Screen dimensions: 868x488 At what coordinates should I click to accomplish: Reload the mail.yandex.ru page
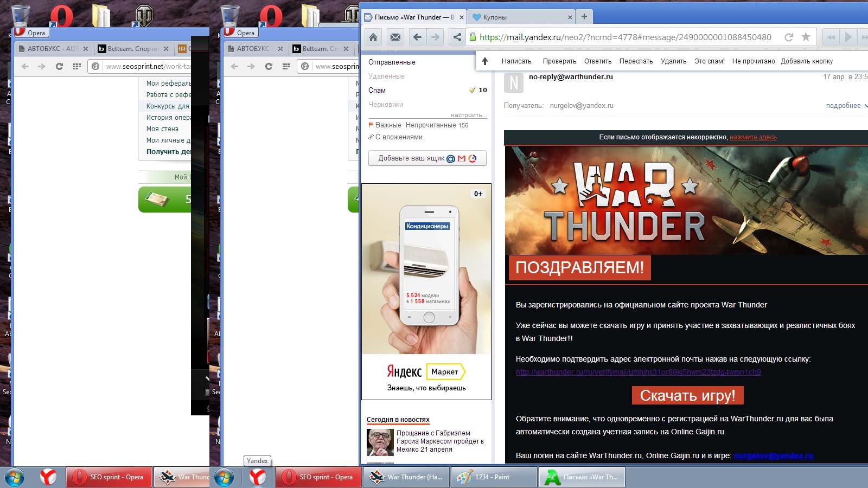(x=789, y=37)
